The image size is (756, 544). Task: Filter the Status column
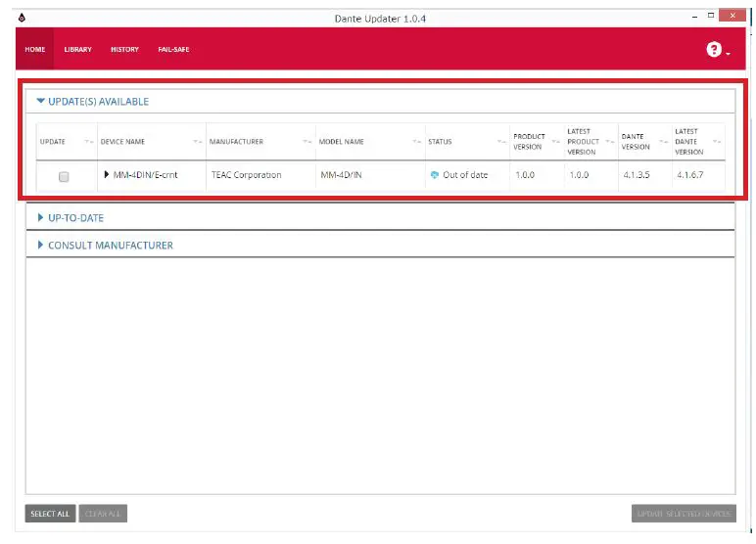point(501,142)
